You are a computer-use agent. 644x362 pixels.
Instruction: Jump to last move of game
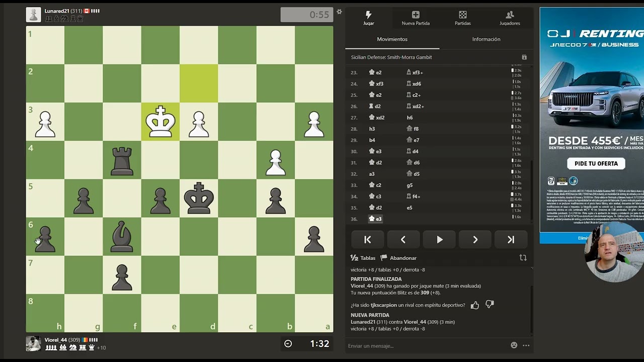tap(511, 240)
